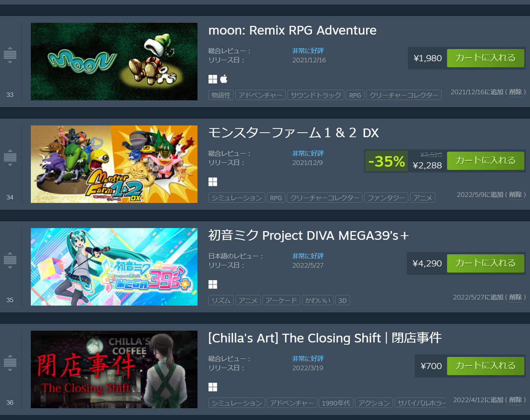
Task: Click the Windows icon under 初音ミク Project DIVA
Action: [213, 284]
